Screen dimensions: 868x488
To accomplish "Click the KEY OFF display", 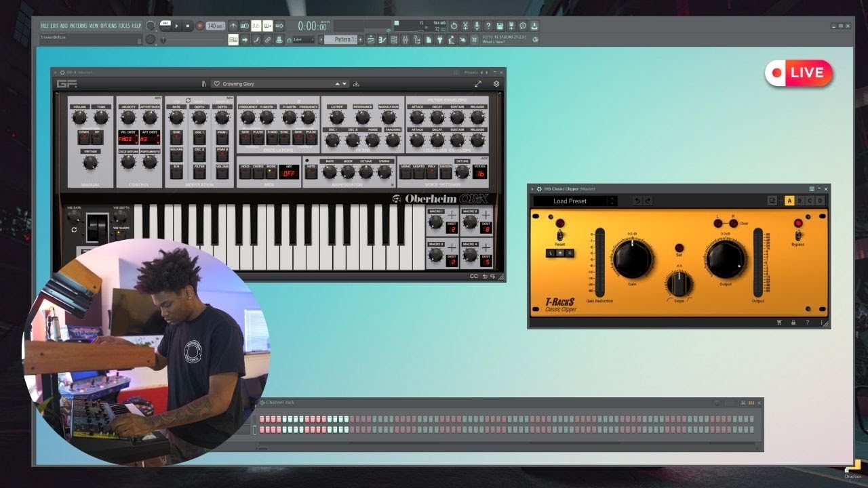I will coord(289,171).
